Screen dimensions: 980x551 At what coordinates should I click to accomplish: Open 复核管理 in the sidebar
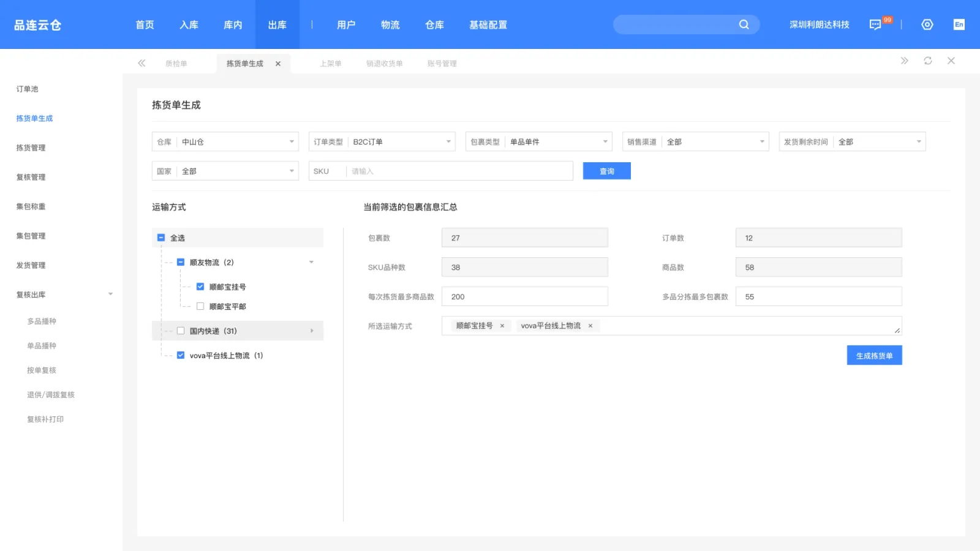(31, 177)
